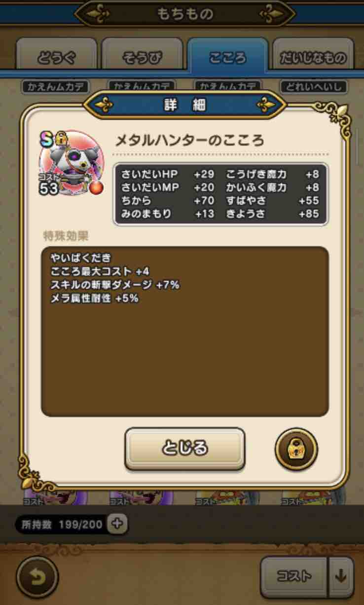The width and height of the screenshot is (364, 605).
Task: Toggle the gold lock button beside とじる
Action: click(296, 450)
